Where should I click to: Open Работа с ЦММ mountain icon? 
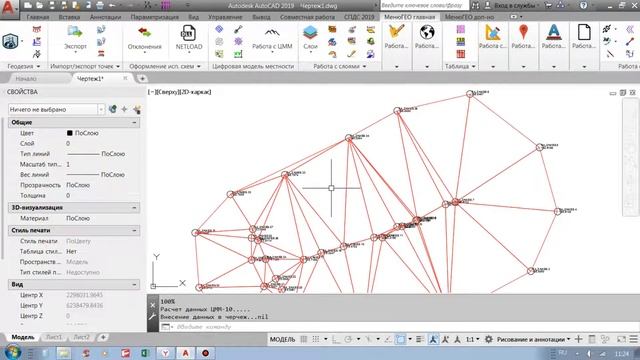pos(272,33)
